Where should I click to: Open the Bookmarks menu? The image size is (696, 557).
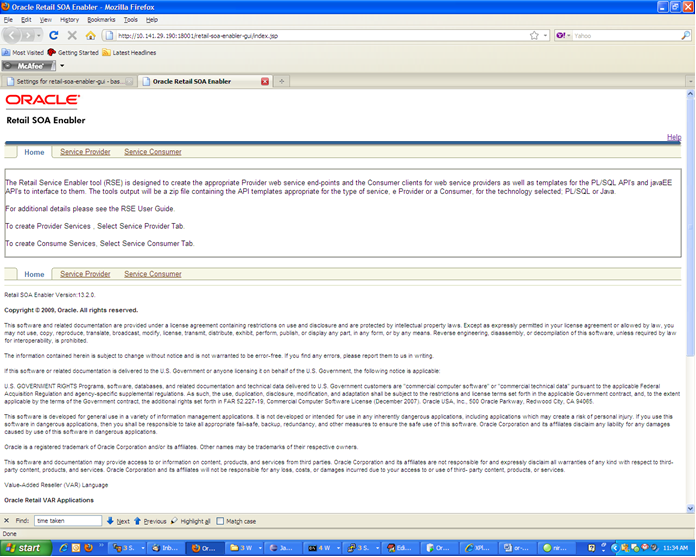(x=101, y=20)
